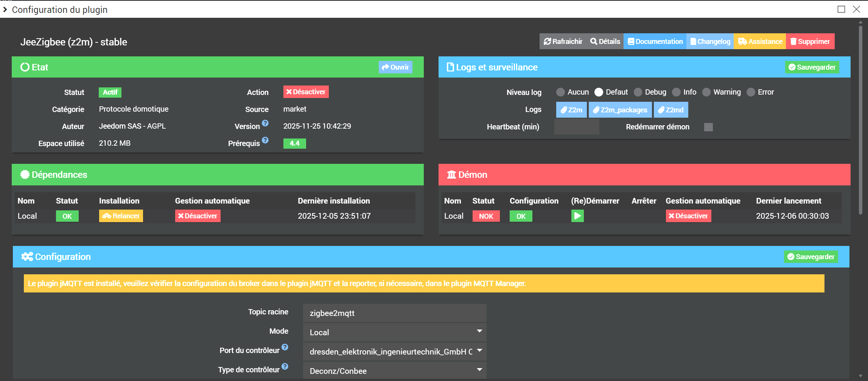Toggle the Redémarrer démon checkbox
Image resolution: width=868 pixels, height=381 pixels.
coord(708,127)
